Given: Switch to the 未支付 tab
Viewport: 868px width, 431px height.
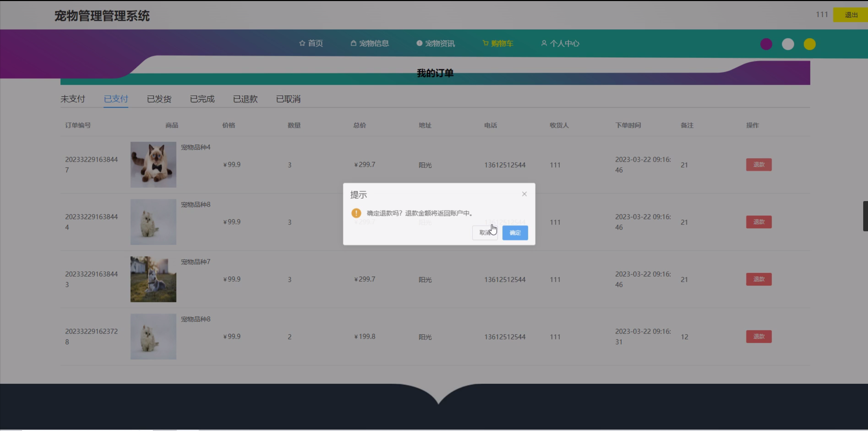Looking at the screenshot, I should (x=73, y=99).
